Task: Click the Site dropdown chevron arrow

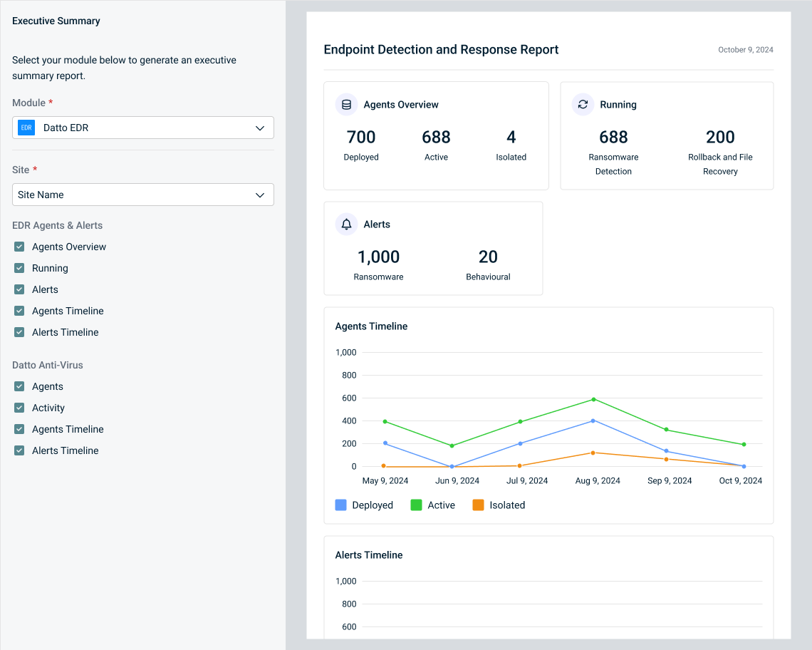Action: point(260,195)
